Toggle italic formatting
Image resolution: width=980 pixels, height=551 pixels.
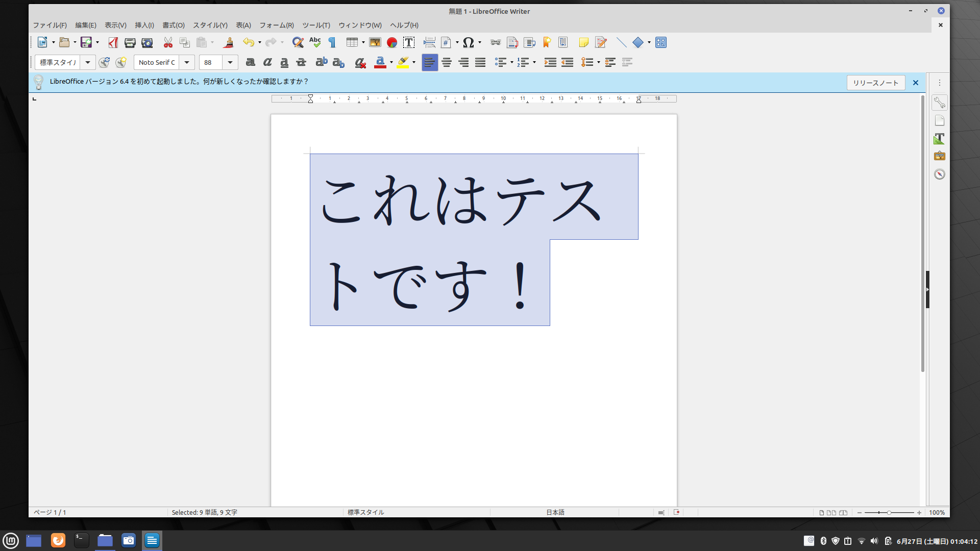click(x=267, y=62)
